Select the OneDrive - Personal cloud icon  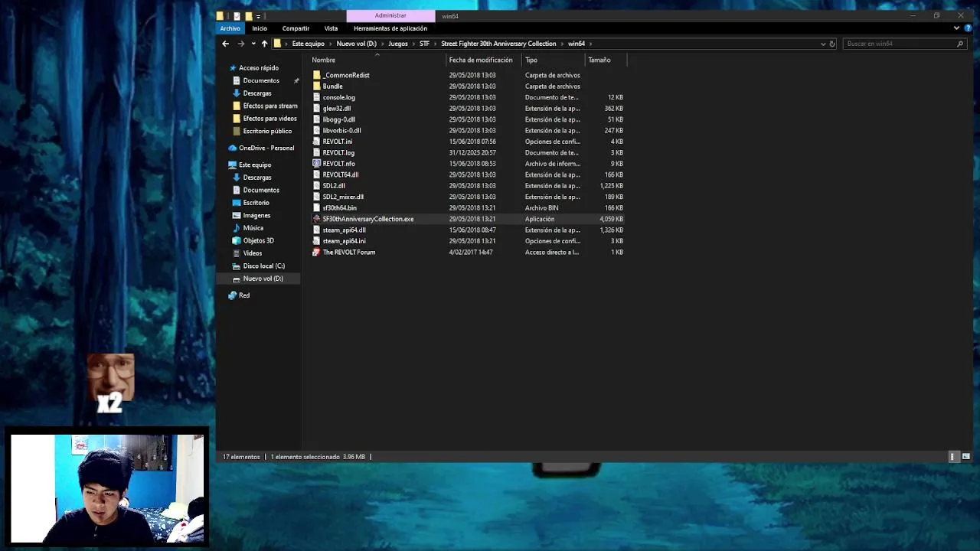click(232, 148)
